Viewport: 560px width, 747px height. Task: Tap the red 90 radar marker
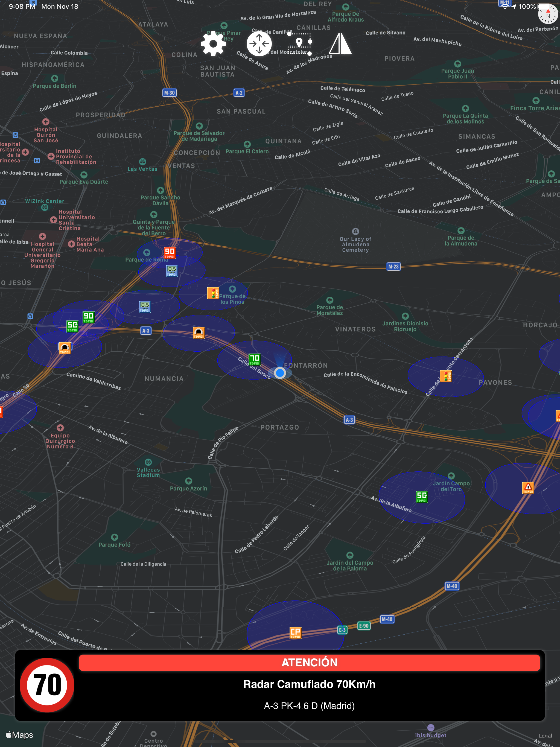pos(170,253)
